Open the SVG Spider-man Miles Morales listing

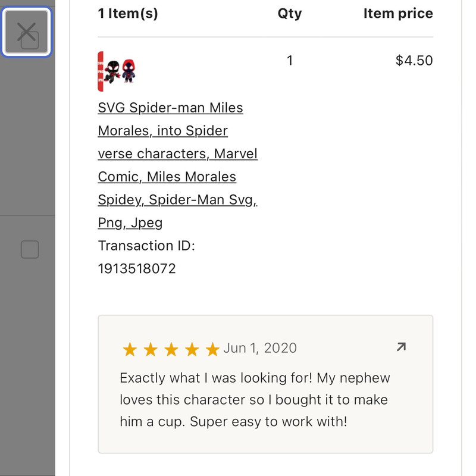tap(171, 108)
